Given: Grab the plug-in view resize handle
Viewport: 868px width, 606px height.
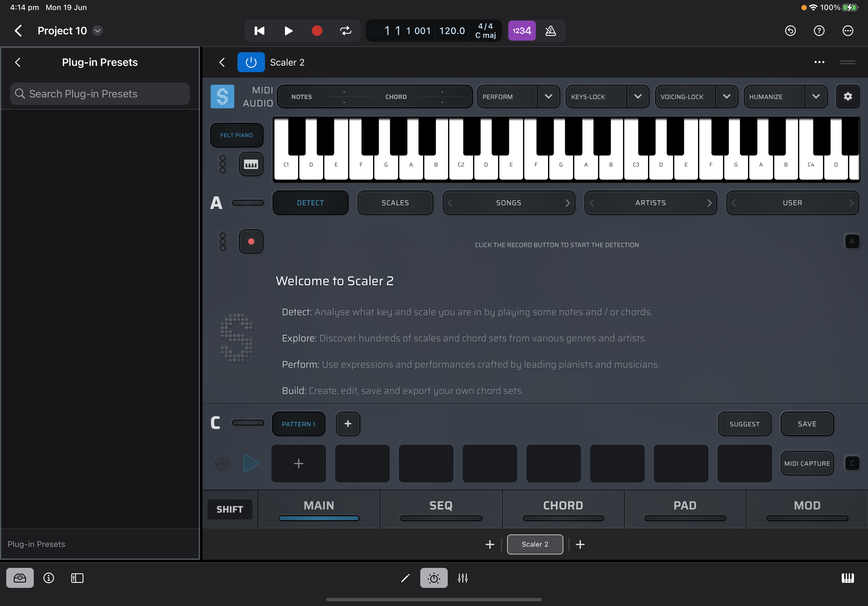Looking at the screenshot, I should click(x=848, y=62).
